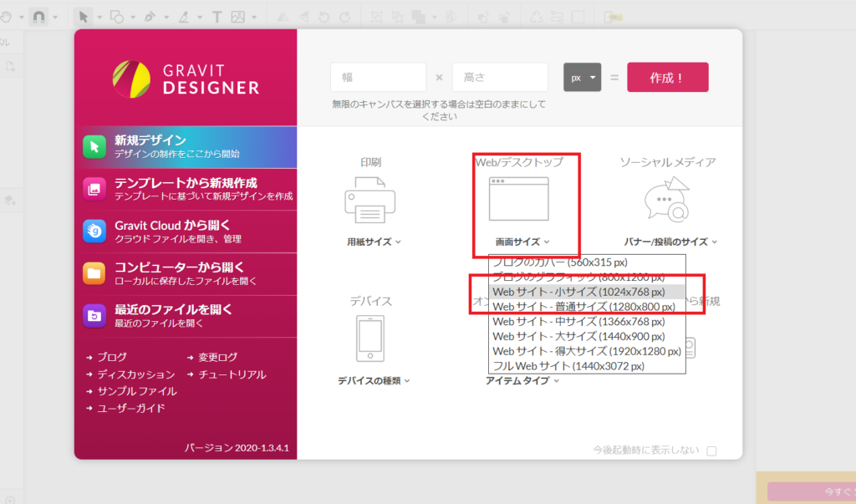856x504 pixels.
Task: Select the text tool in toolbar
Action: 217,17
